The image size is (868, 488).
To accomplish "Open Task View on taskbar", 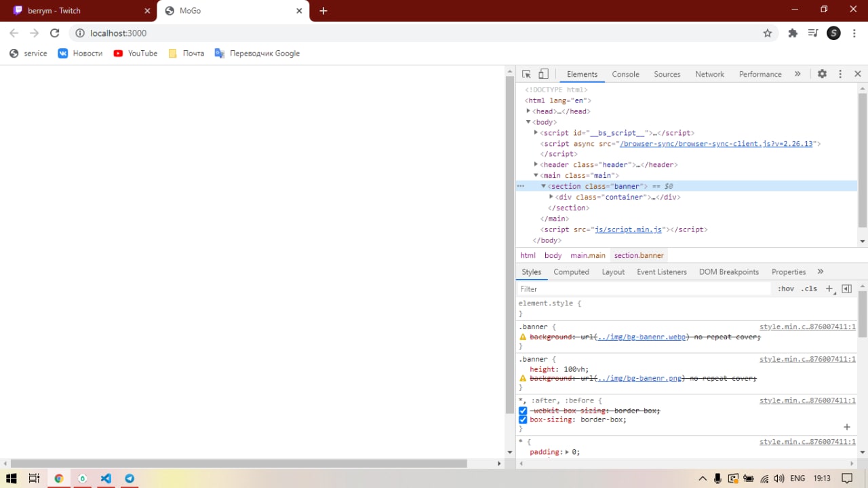I will (x=34, y=478).
